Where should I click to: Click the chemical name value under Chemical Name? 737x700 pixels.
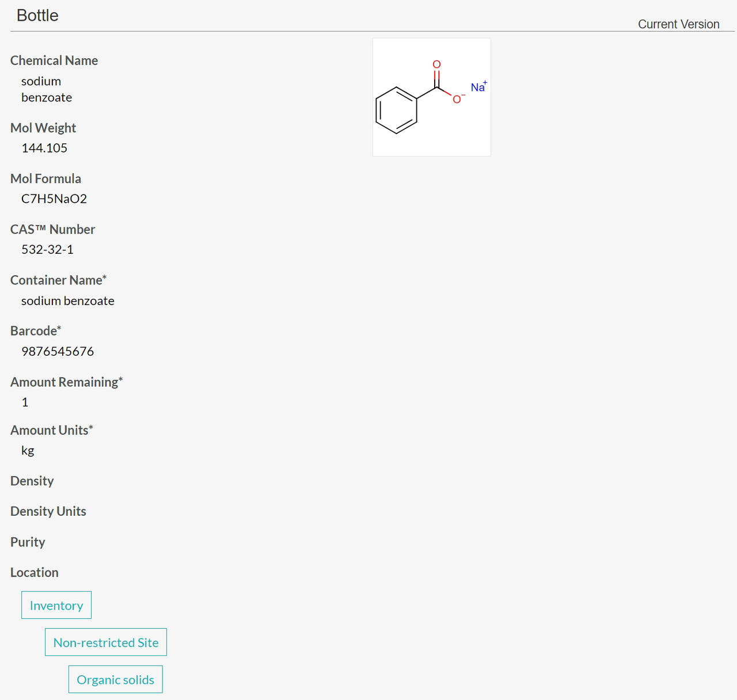[47, 89]
